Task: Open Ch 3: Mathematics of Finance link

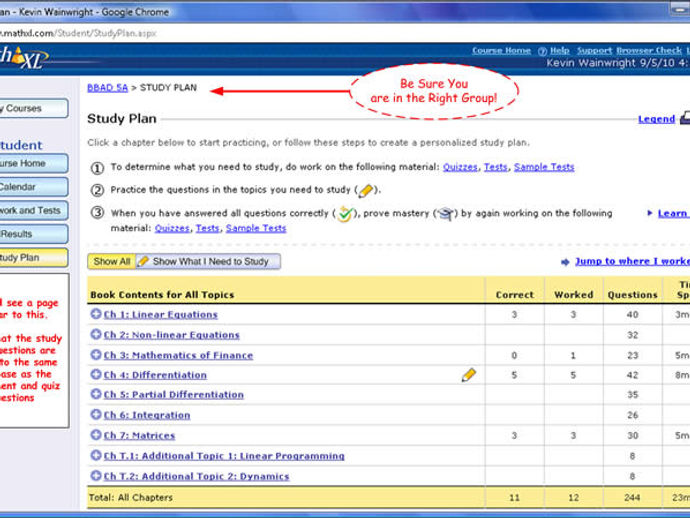Action: tap(178, 355)
